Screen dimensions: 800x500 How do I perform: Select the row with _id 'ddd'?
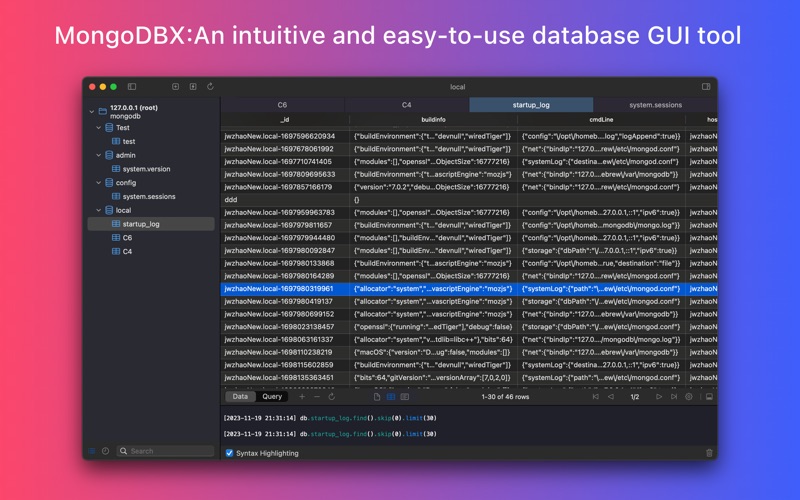469,199
